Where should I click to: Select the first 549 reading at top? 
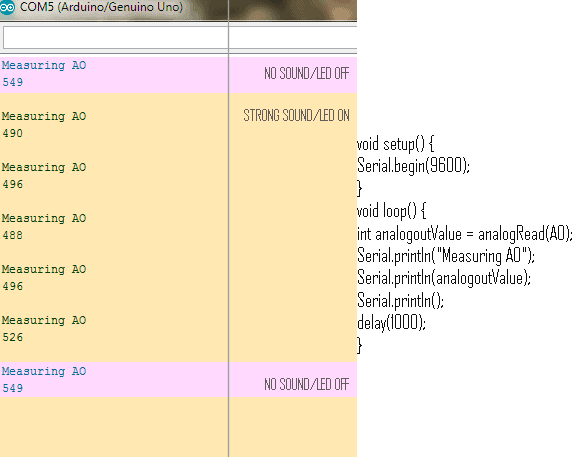13,82
